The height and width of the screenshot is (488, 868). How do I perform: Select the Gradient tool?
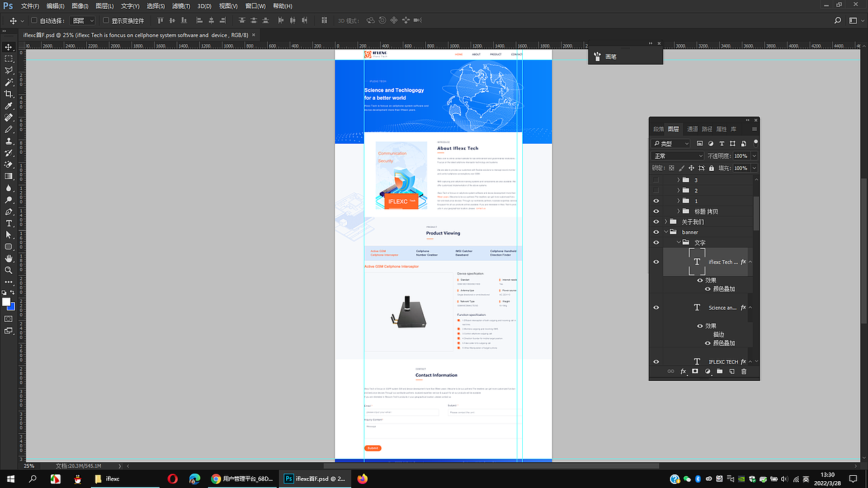9,176
